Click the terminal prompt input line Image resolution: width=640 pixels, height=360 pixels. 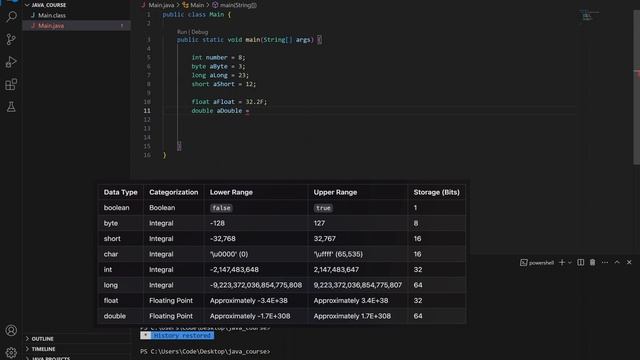click(205, 351)
